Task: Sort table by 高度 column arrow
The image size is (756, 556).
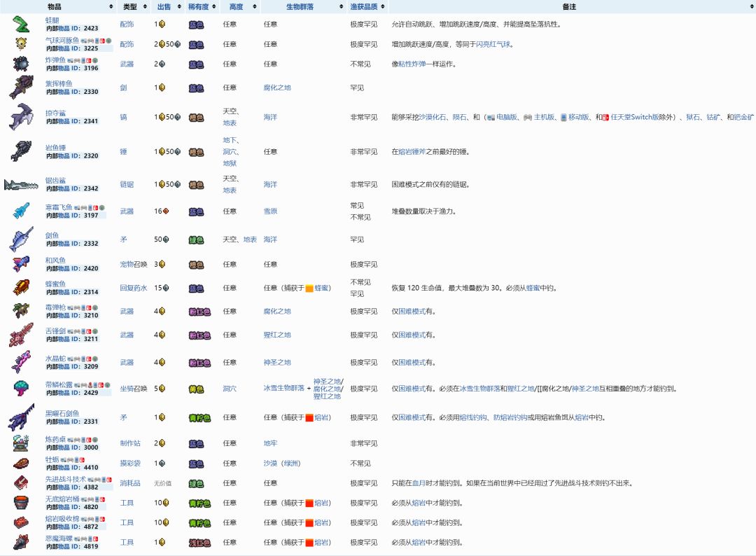Action: (255, 7)
